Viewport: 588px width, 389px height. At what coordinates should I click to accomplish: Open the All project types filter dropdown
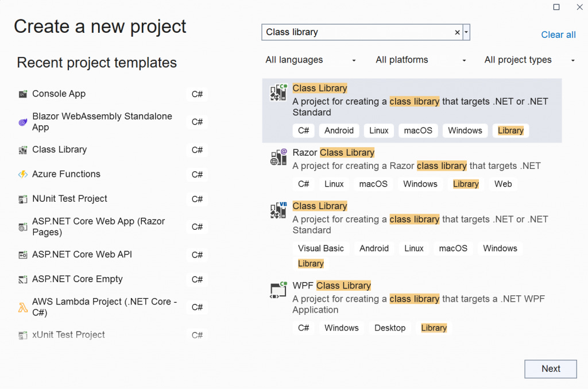(x=529, y=60)
